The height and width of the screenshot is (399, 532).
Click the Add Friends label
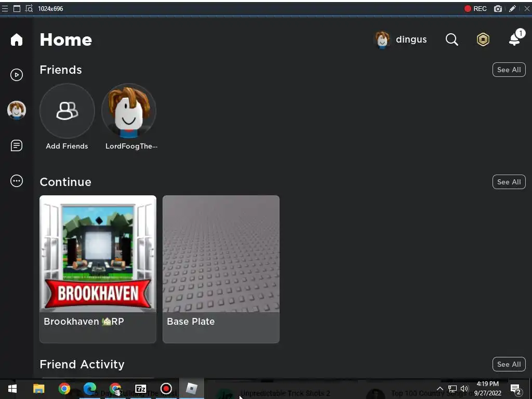tap(67, 146)
